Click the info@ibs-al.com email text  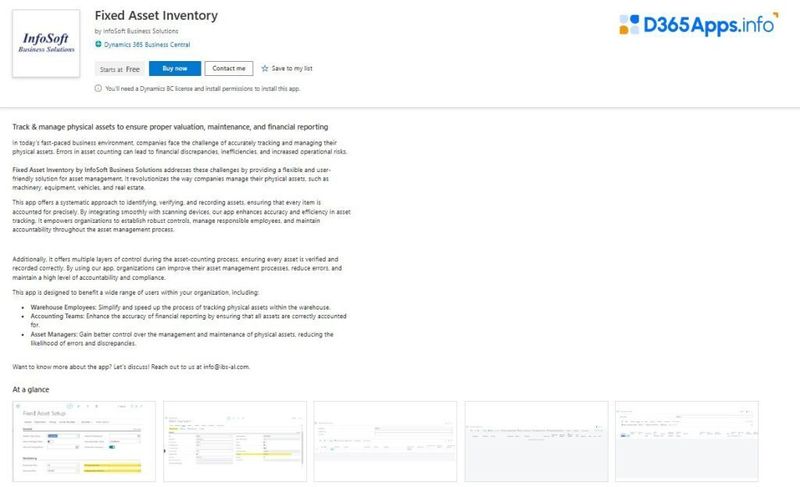coord(226,367)
